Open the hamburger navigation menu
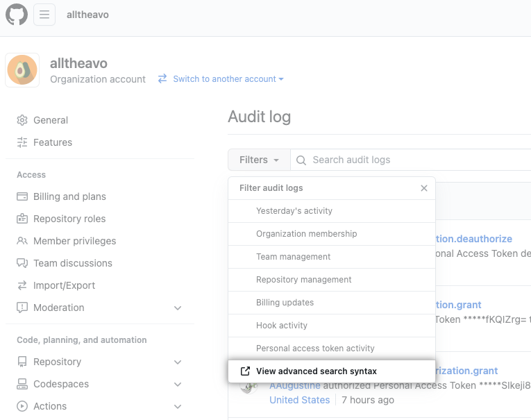The height and width of the screenshot is (420, 531). [44, 15]
